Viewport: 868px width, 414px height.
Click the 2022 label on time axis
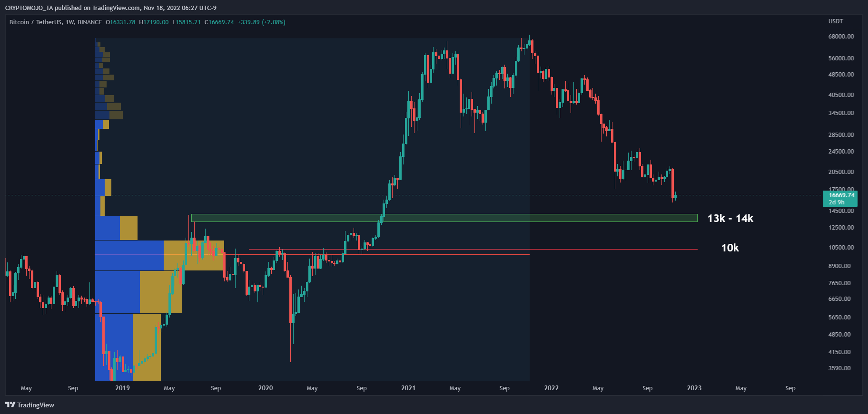coord(552,388)
